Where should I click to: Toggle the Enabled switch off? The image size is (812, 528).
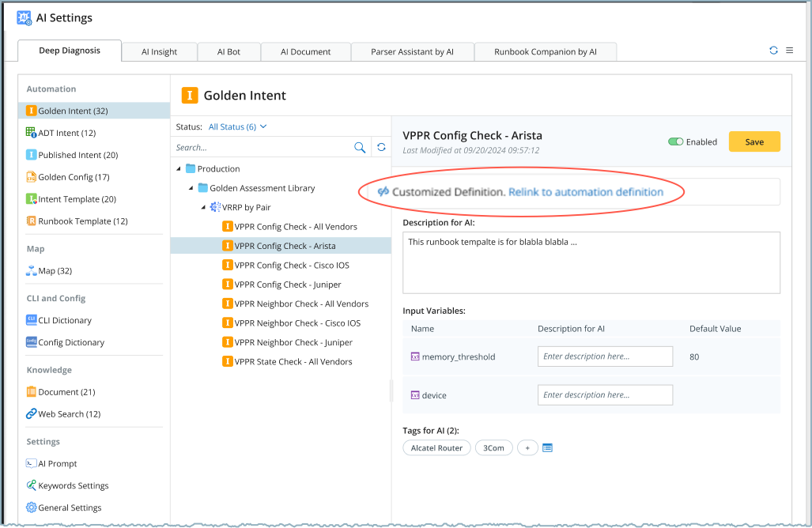pos(675,142)
